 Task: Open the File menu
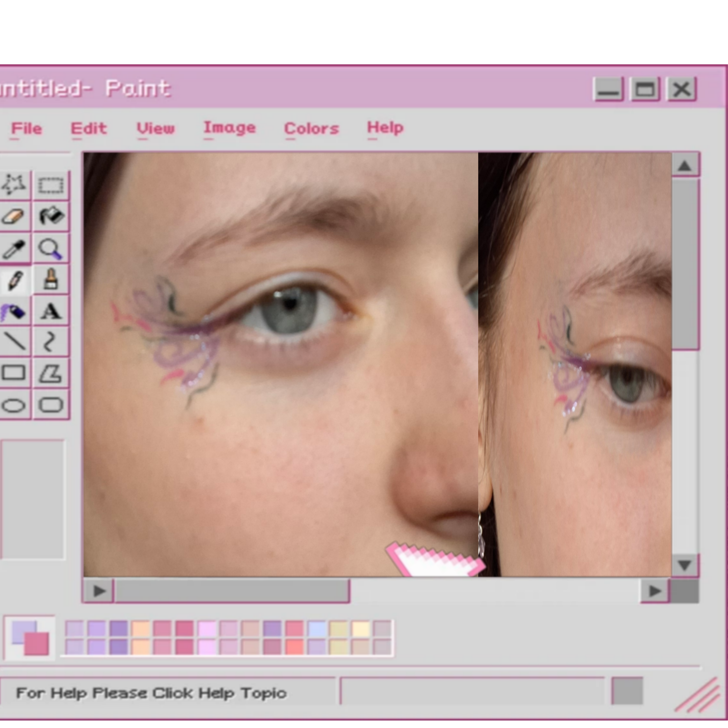tap(26, 129)
